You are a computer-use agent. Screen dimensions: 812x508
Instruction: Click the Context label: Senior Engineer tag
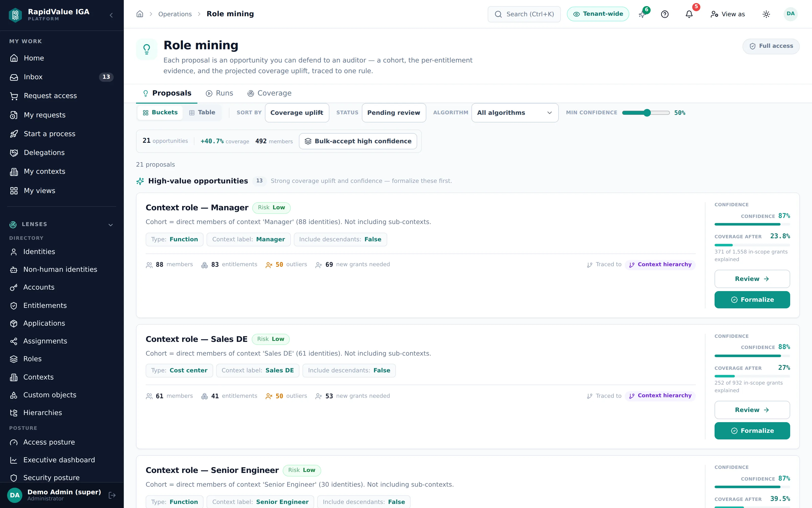[x=260, y=502]
